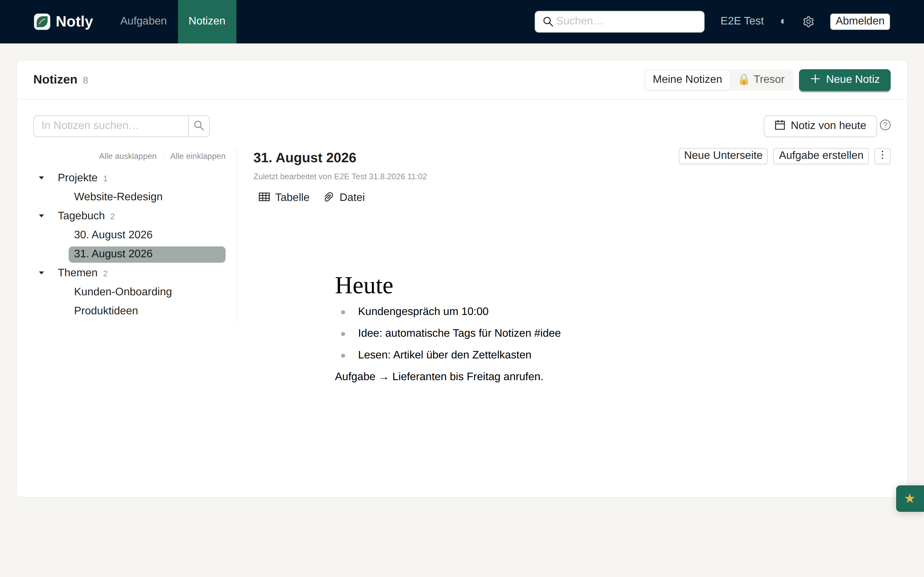Click the star feedback button

point(910,498)
